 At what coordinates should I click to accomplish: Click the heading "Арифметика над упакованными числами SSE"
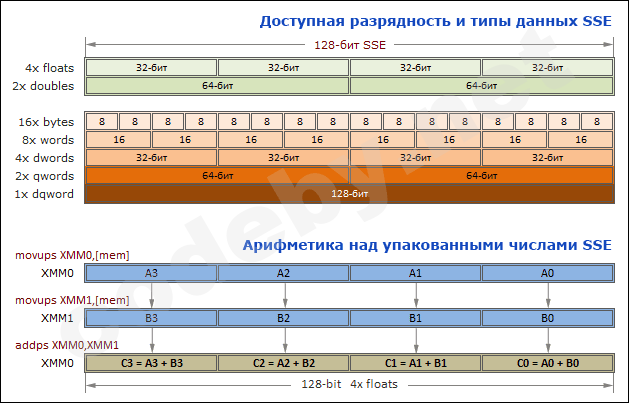pos(427,245)
